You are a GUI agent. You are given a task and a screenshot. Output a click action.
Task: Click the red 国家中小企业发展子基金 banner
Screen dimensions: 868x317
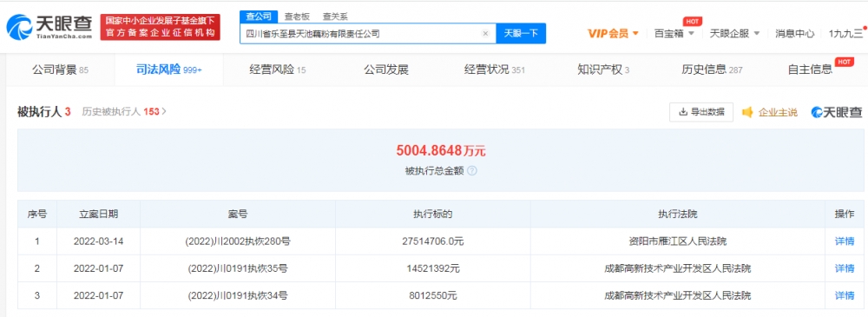pyautogui.click(x=160, y=27)
